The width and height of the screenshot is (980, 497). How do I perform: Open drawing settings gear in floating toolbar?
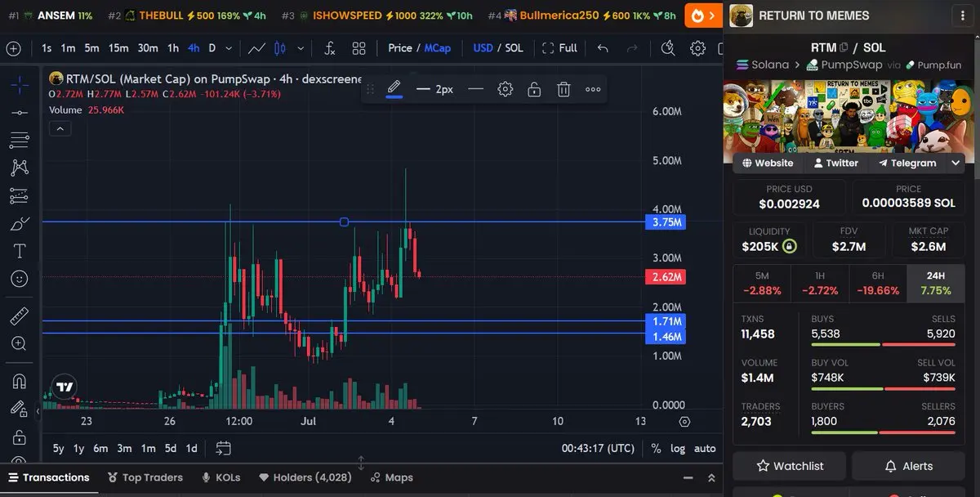coord(506,89)
